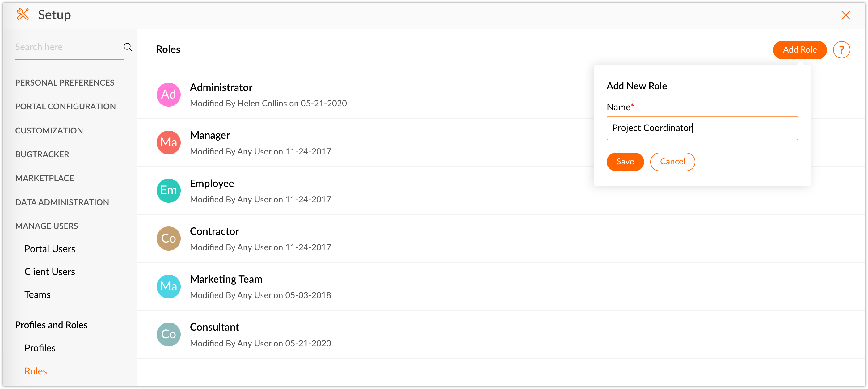
Task: Open the Profiles page
Action: 40,348
